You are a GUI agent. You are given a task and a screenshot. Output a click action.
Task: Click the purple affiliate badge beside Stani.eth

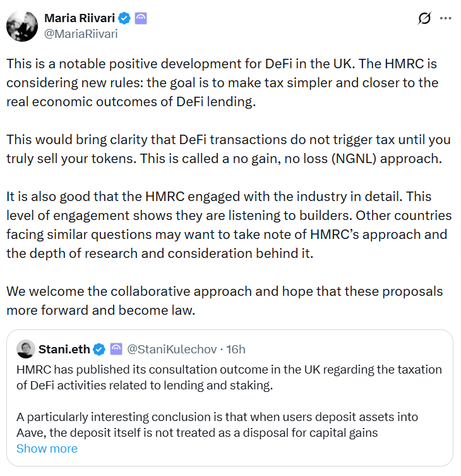116,349
